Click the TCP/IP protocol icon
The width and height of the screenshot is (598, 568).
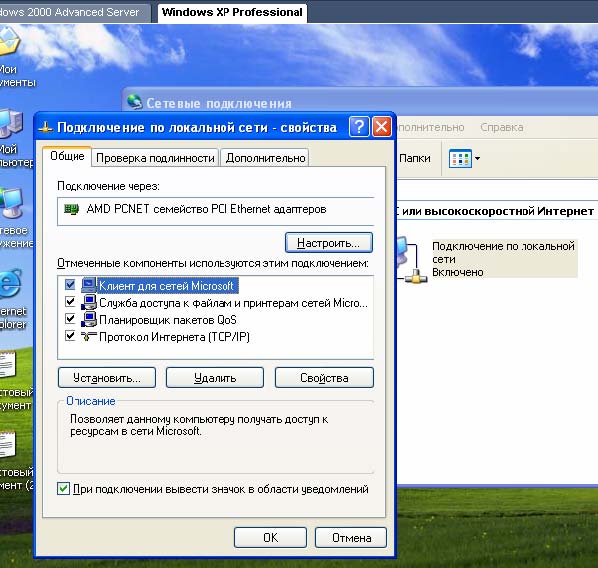[89, 336]
